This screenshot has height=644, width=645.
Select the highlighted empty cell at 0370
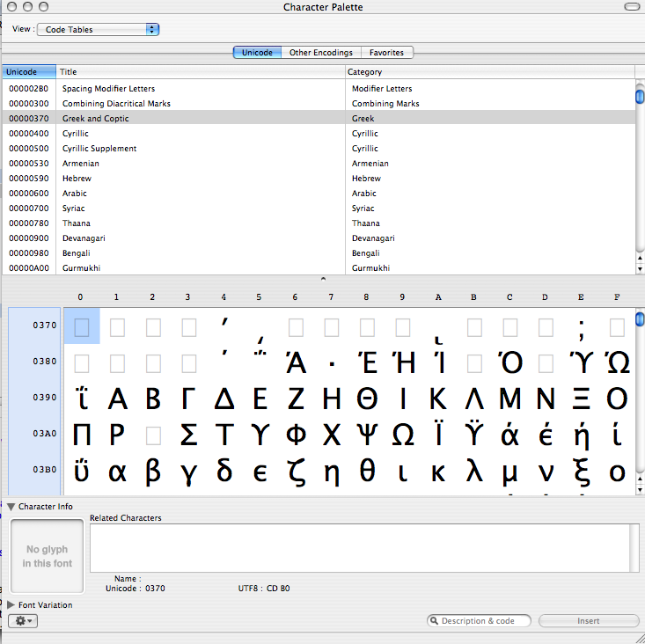coord(82,326)
